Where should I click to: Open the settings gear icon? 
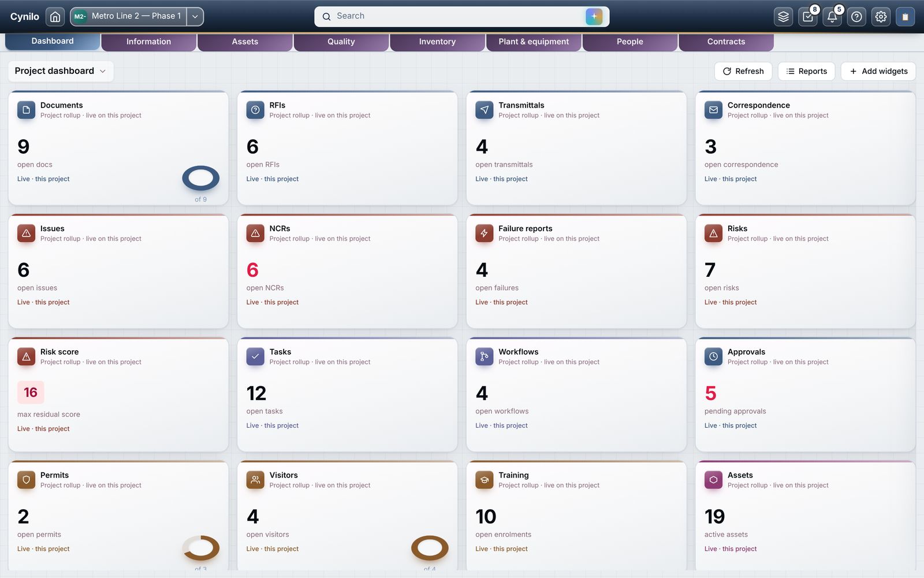(881, 17)
